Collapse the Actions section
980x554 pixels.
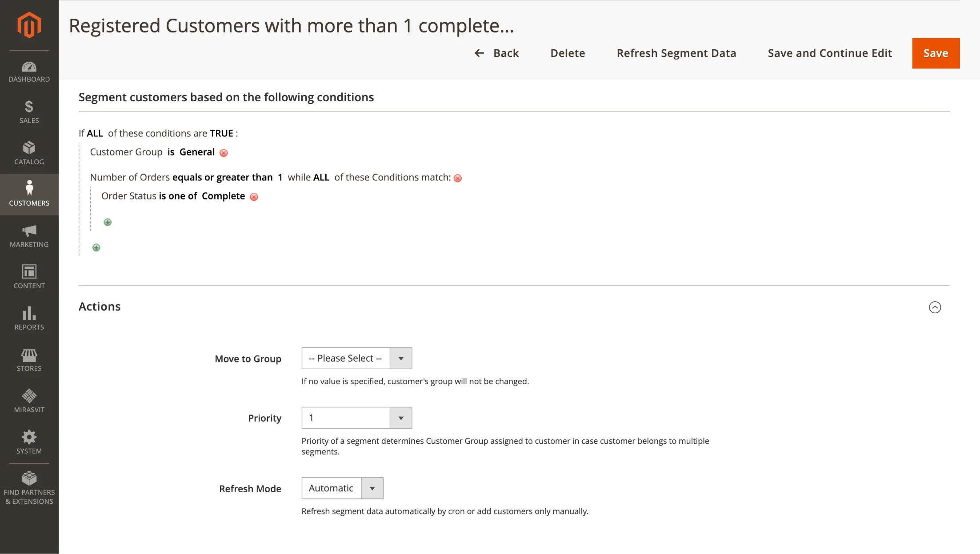935,307
